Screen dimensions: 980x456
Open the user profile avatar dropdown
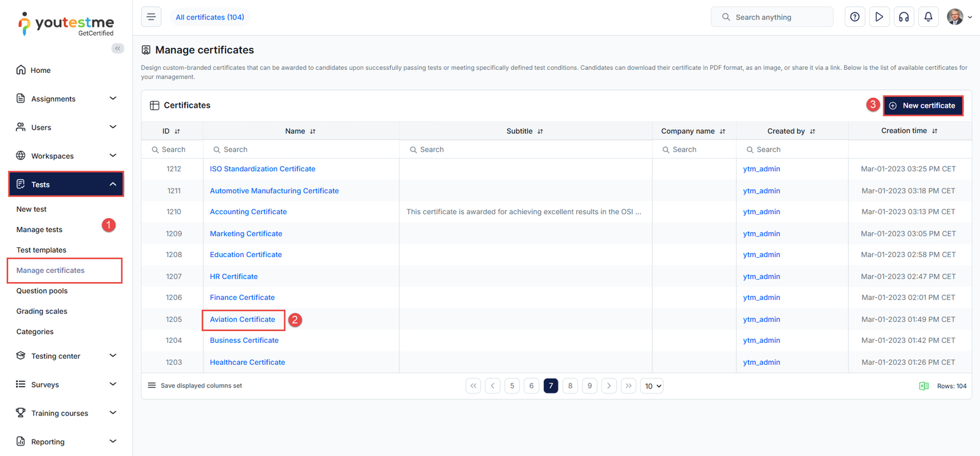pos(959,17)
